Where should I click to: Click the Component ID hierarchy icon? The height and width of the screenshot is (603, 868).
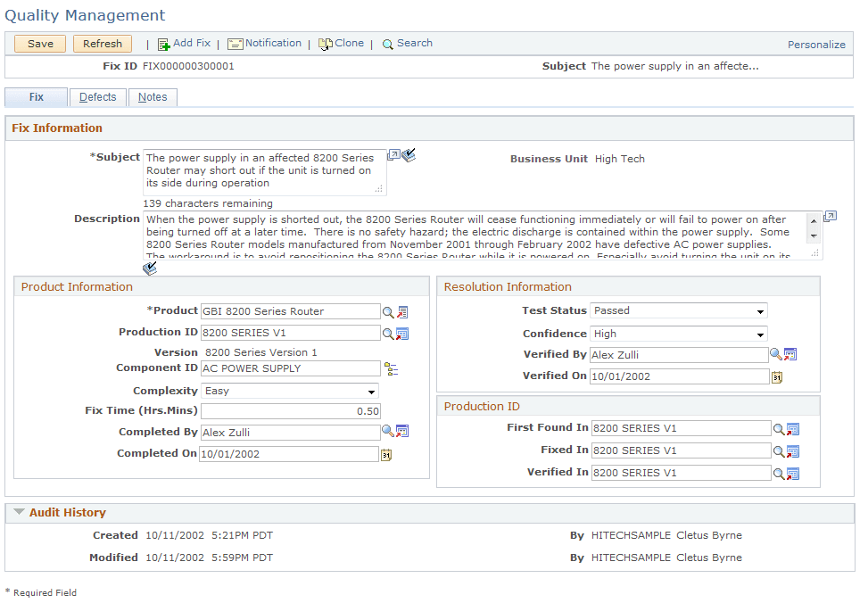click(x=391, y=367)
